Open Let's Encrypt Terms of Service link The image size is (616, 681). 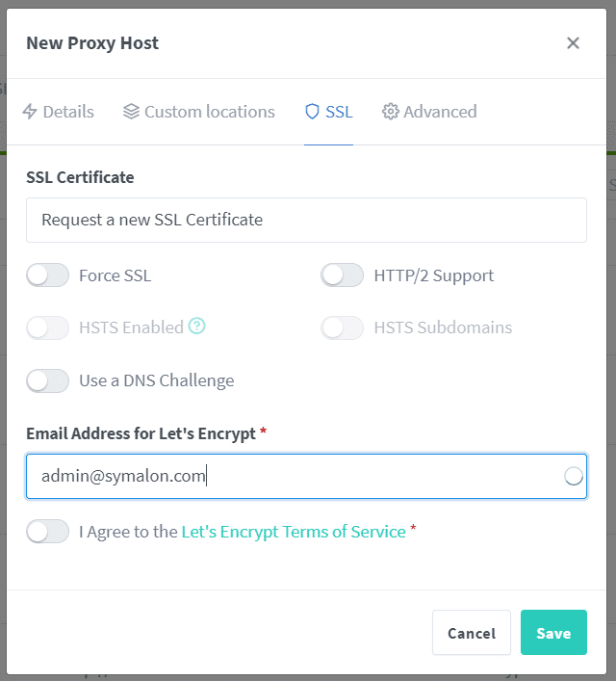(x=294, y=532)
